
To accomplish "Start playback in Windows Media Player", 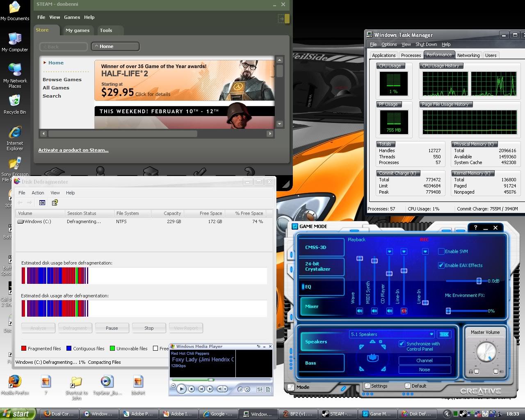I will [x=182, y=389].
